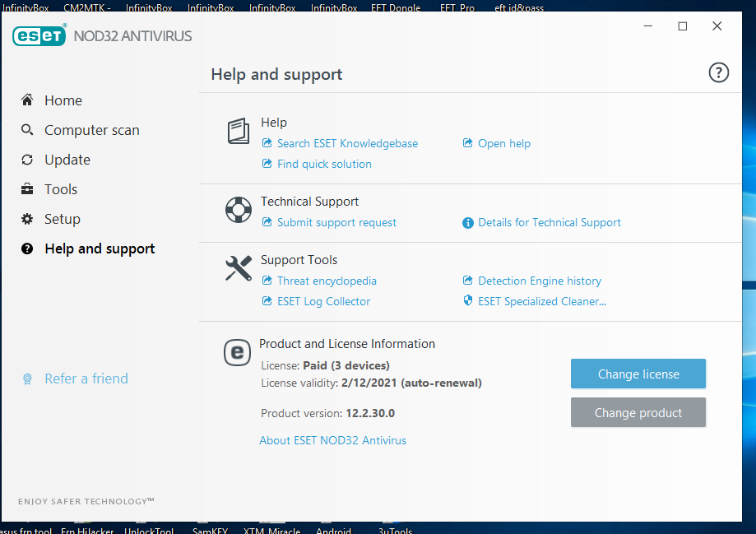View Detection Engine history link
Screen dimensions: 756x534
coord(540,281)
